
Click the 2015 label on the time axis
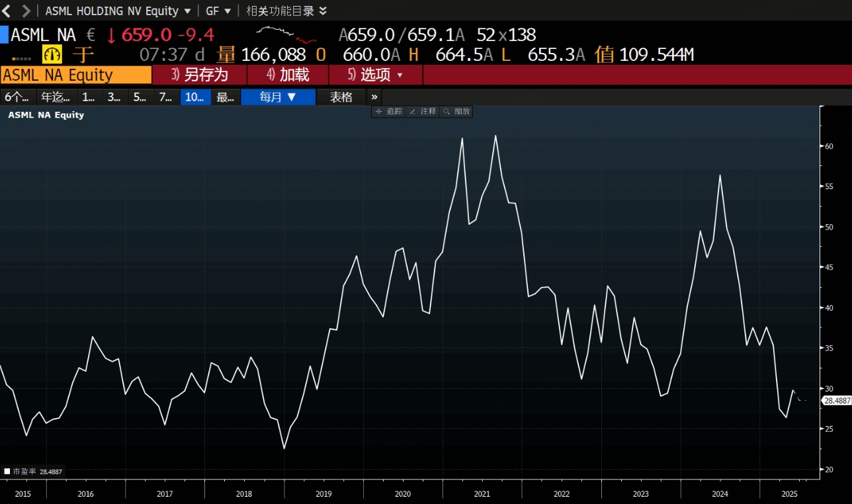(x=22, y=493)
